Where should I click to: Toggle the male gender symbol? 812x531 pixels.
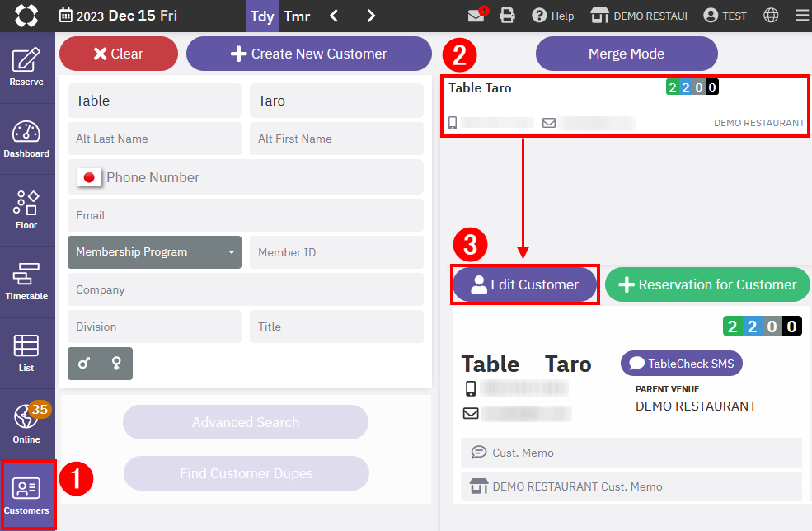83,363
